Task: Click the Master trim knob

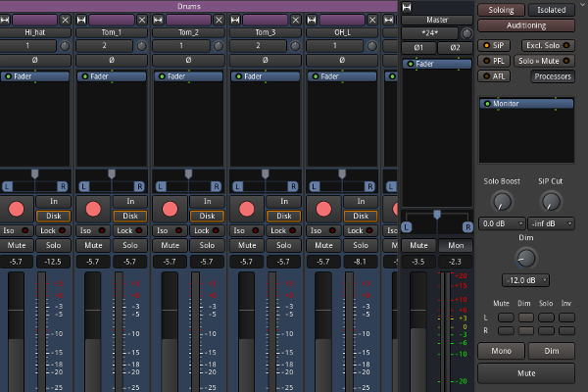Action: (466, 33)
